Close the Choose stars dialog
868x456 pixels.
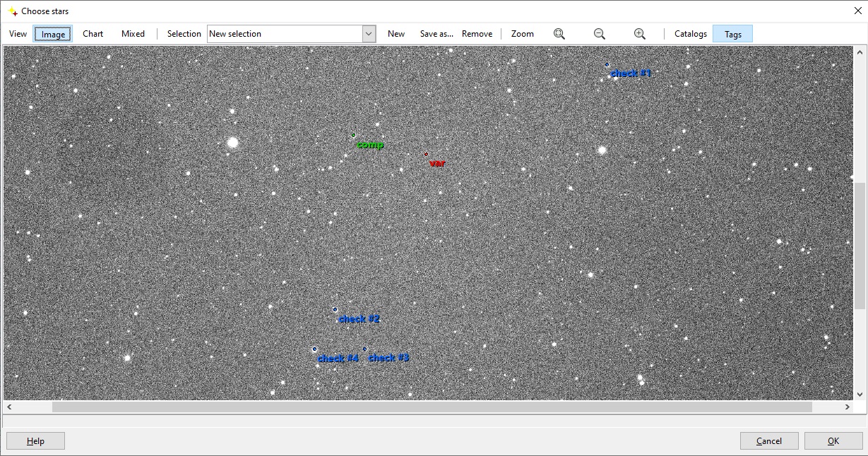click(x=858, y=11)
